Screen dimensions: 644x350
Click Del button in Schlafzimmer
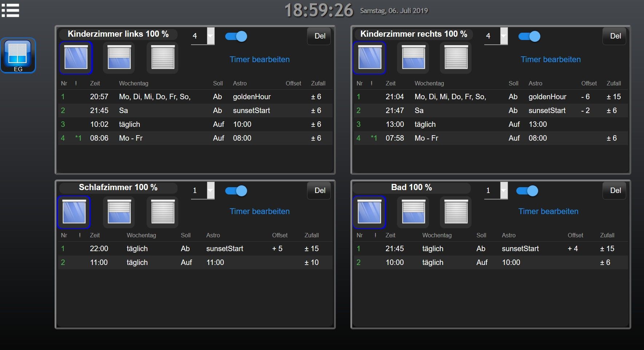(x=320, y=190)
